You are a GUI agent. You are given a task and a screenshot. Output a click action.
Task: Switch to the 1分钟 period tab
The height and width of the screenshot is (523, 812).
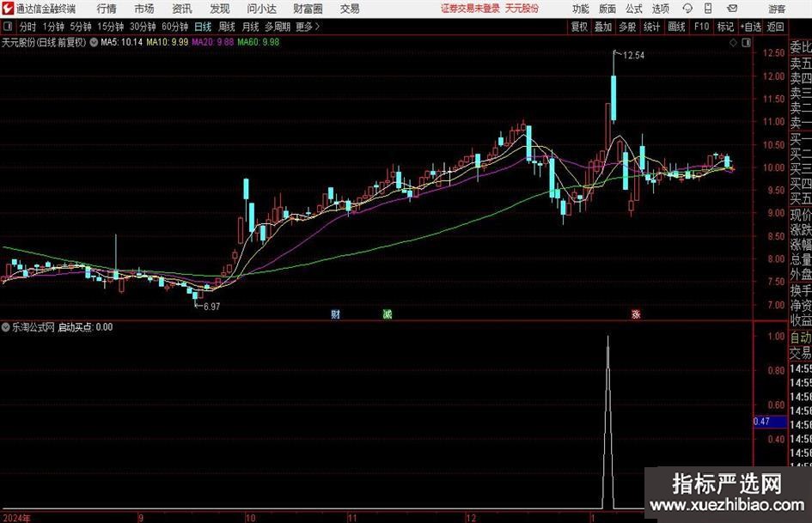tap(53, 27)
